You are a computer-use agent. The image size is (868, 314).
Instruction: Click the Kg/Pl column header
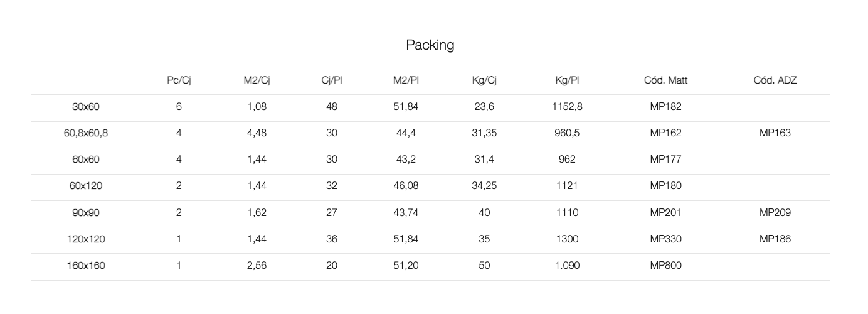click(567, 80)
